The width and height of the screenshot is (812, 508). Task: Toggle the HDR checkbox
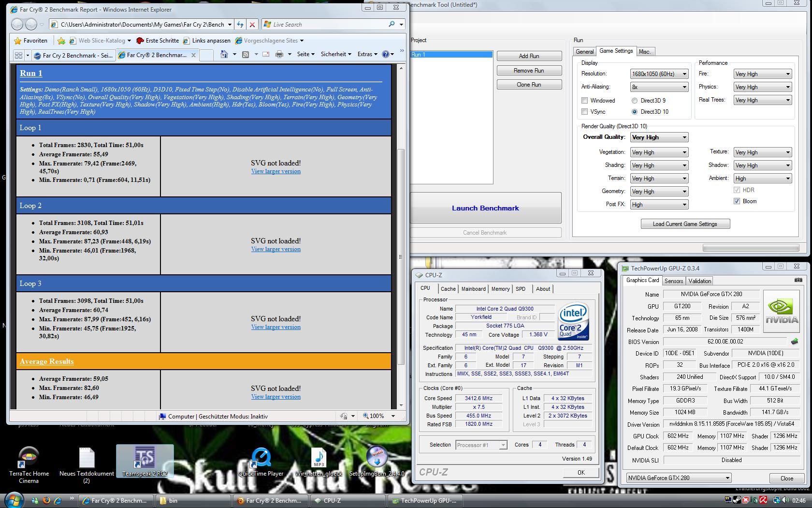[x=737, y=190]
